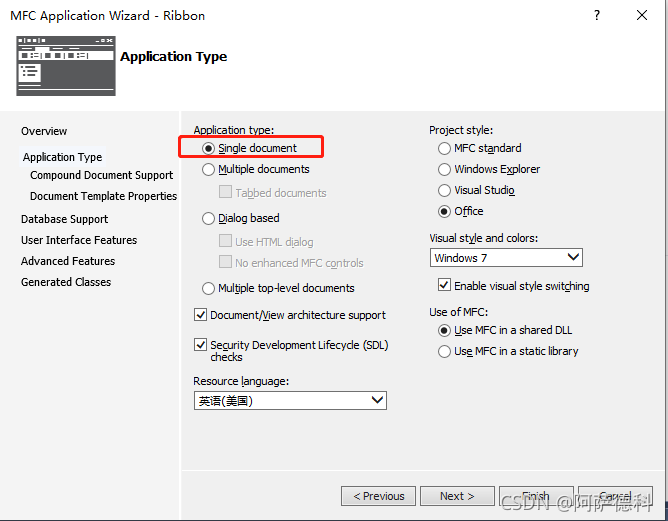
Task: Pick Multiple top-level documents option
Action: 208,288
